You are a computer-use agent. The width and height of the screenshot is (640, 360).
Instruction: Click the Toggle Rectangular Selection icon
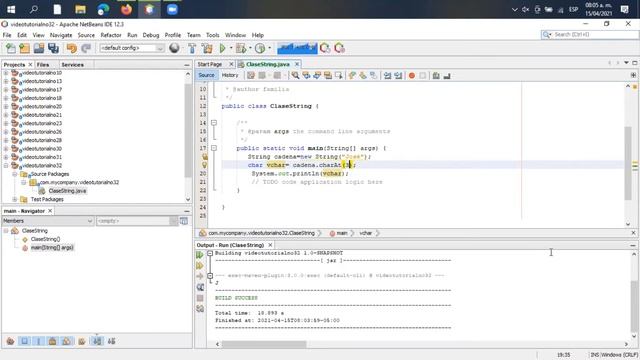338,76
